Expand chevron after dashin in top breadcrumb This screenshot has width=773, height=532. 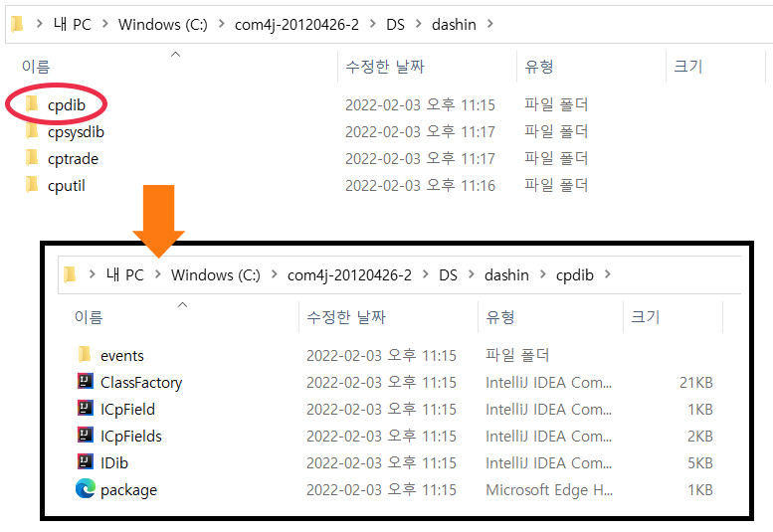[490, 24]
